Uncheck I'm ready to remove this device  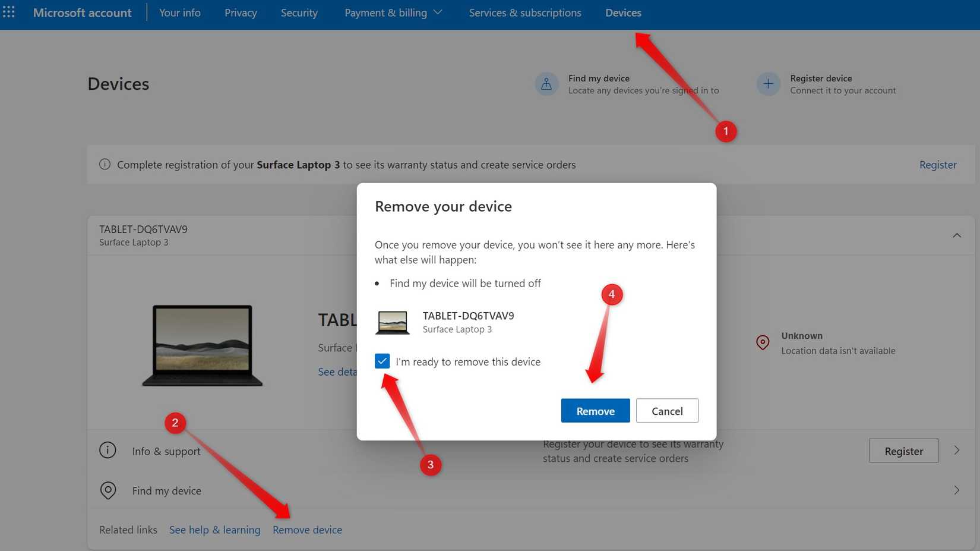click(382, 361)
